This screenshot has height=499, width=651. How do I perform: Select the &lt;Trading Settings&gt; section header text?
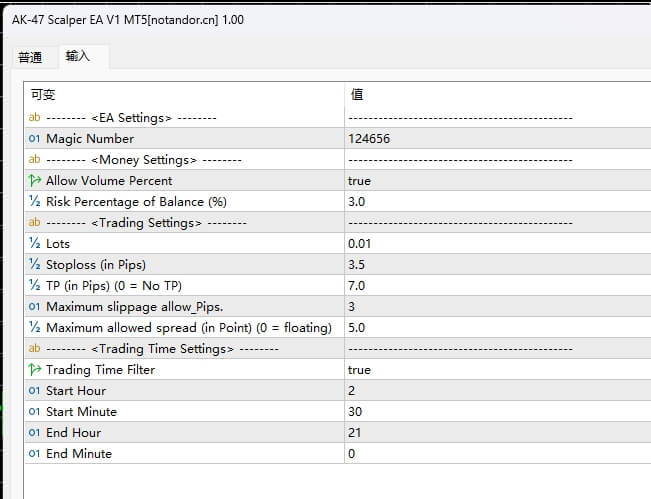pyautogui.click(x=146, y=223)
